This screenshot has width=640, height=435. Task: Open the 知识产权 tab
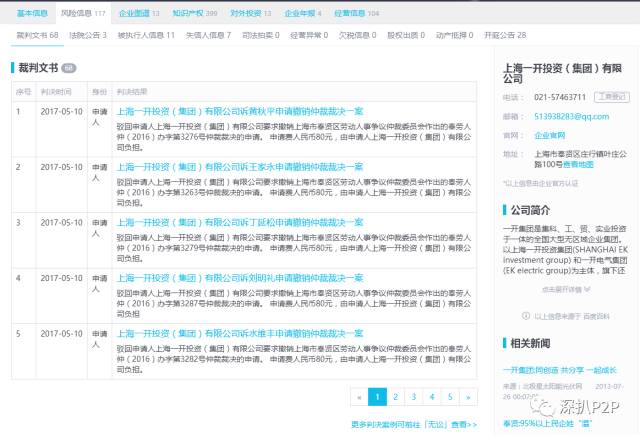click(195, 13)
